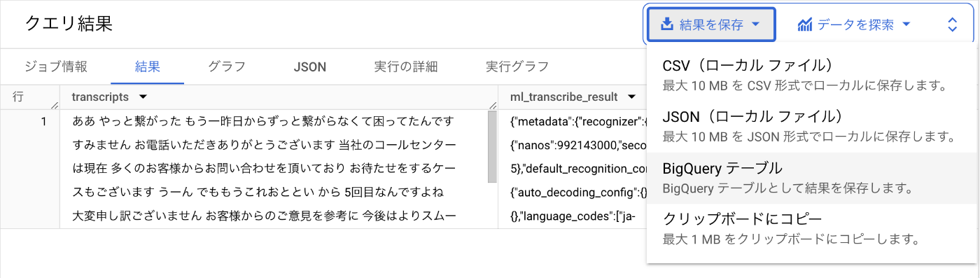Click the "language_codes":["ja- result text
Viewport: 980px width, 278px height.
click(x=573, y=216)
